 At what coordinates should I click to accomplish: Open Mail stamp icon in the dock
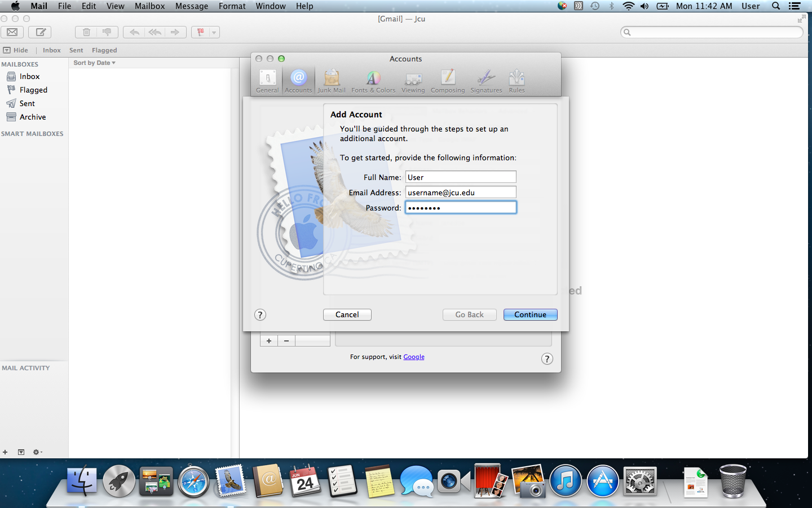[x=231, y=481]
